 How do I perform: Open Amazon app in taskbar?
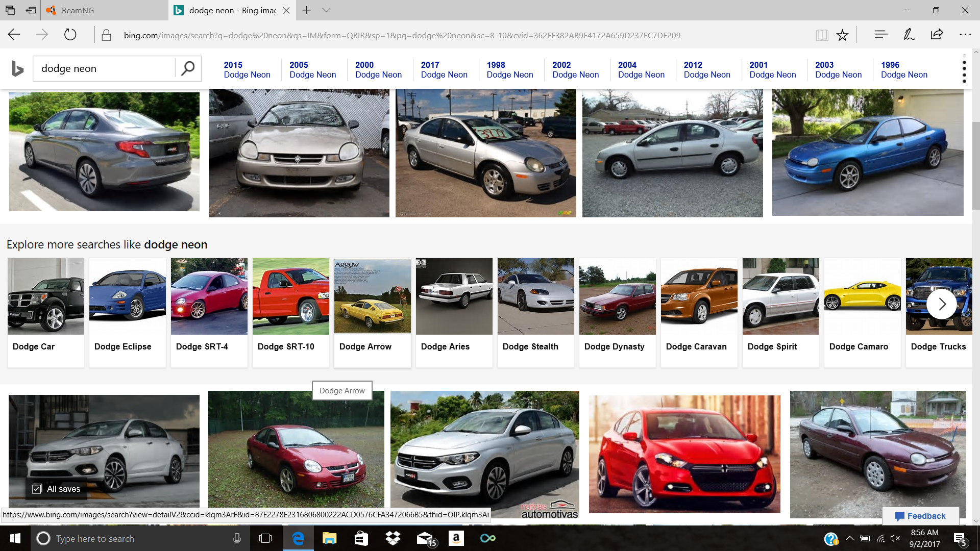point(456,538)
